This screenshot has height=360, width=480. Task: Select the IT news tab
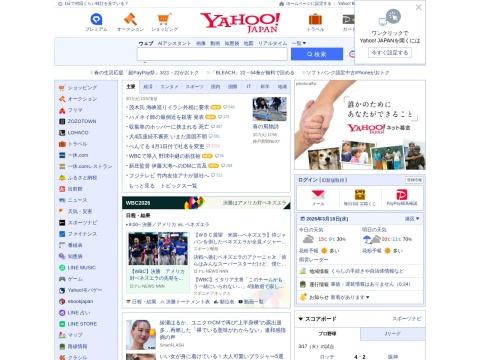click(249, 87)
